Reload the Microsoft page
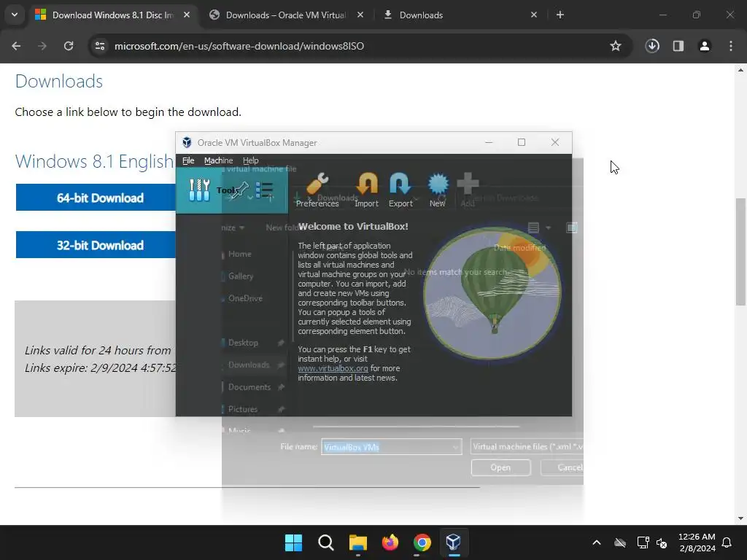 pos(69,46)
